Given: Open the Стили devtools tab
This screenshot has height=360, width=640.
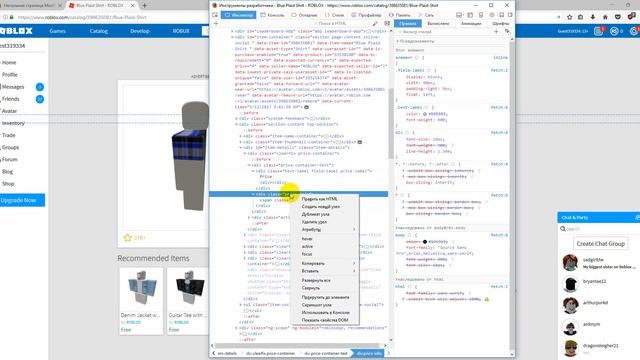Looking at the screenshot, I should point(335,15).
